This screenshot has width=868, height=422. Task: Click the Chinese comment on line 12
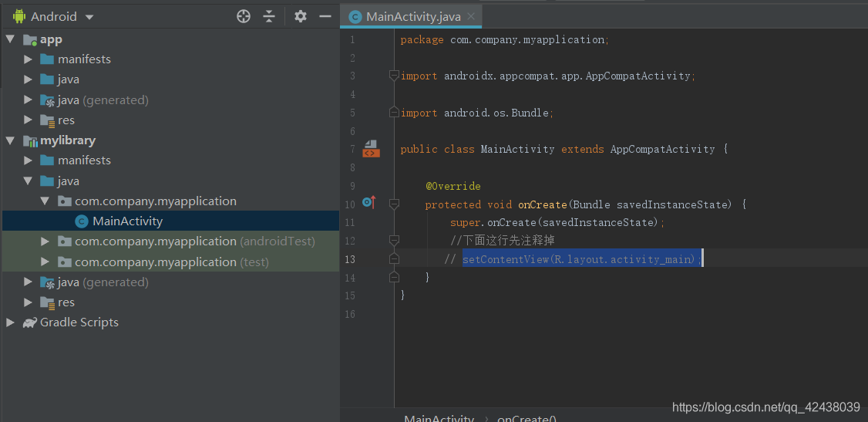point(502,241)
